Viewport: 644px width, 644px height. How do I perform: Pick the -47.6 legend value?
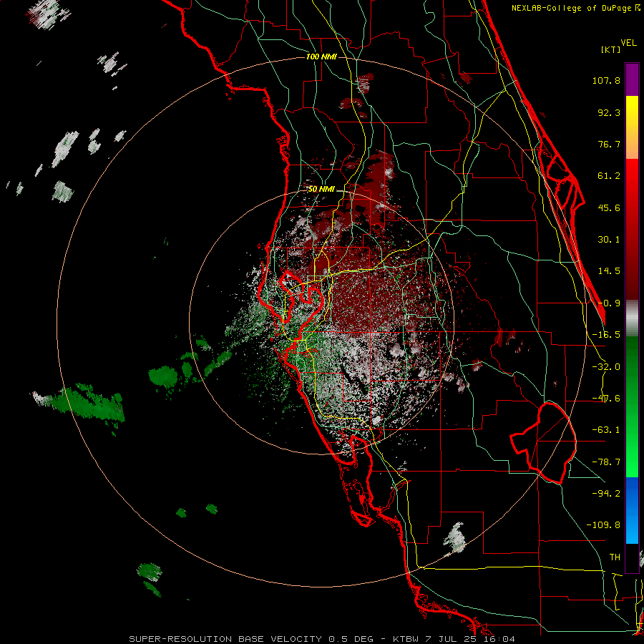coord(606,399)
